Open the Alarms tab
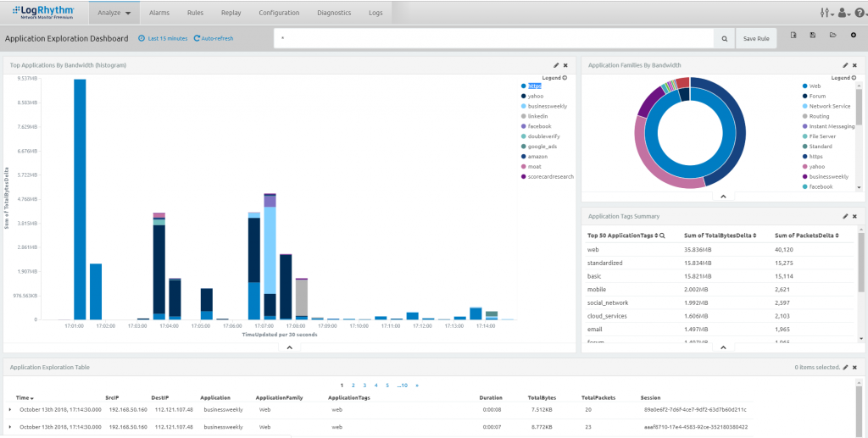 pyautogui.click(x=159, y=13)
